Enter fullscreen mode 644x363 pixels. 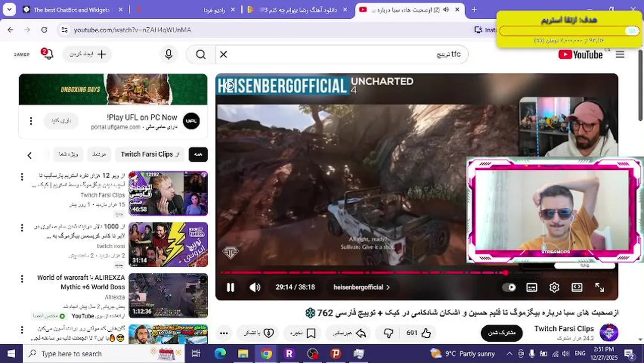click(600, 287)
